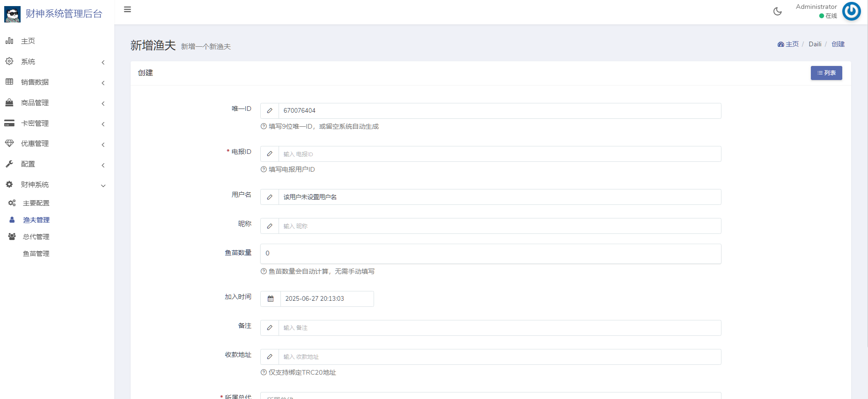Click the 系统 gear icon
Screen dimensions: 868x399
[9, 61]
